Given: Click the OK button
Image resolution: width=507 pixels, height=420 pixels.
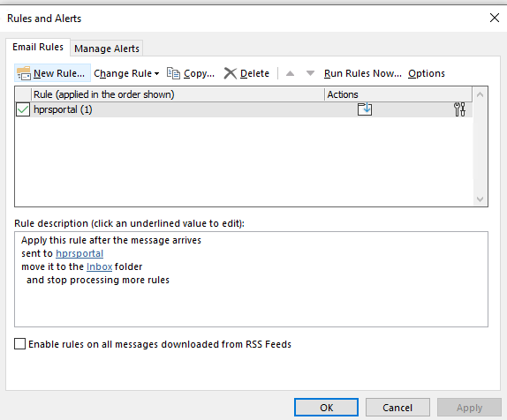Looking at the screenshot, I should click(326, 408).
